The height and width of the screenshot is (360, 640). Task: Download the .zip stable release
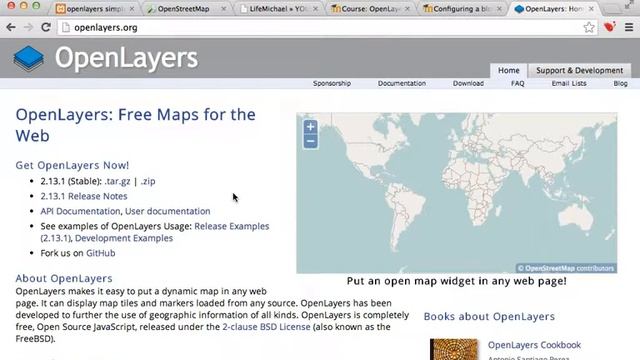148,181
